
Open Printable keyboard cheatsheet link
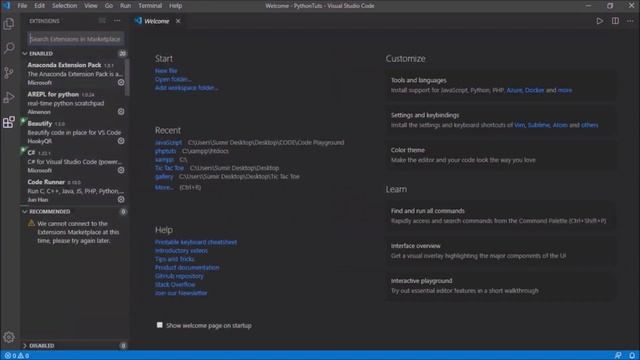point(196,242)
